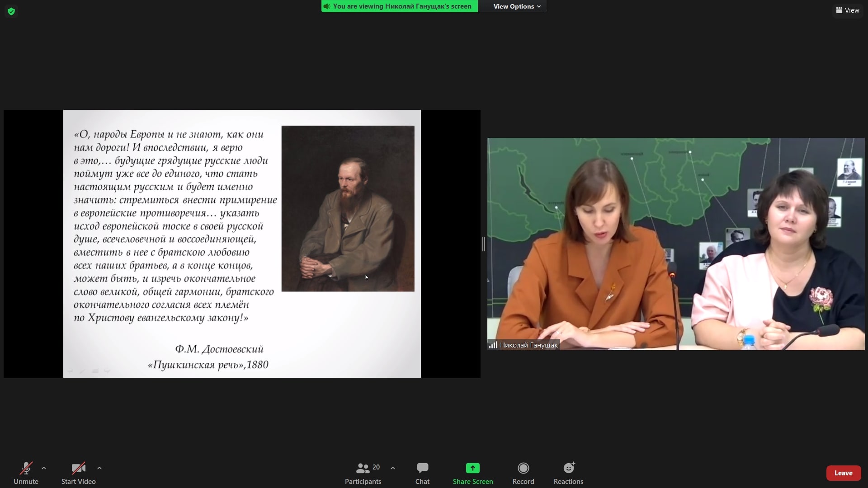This screenshot has height=488, width=868.
Task: Start recording with the Record button
Action: tap(524, 473)
